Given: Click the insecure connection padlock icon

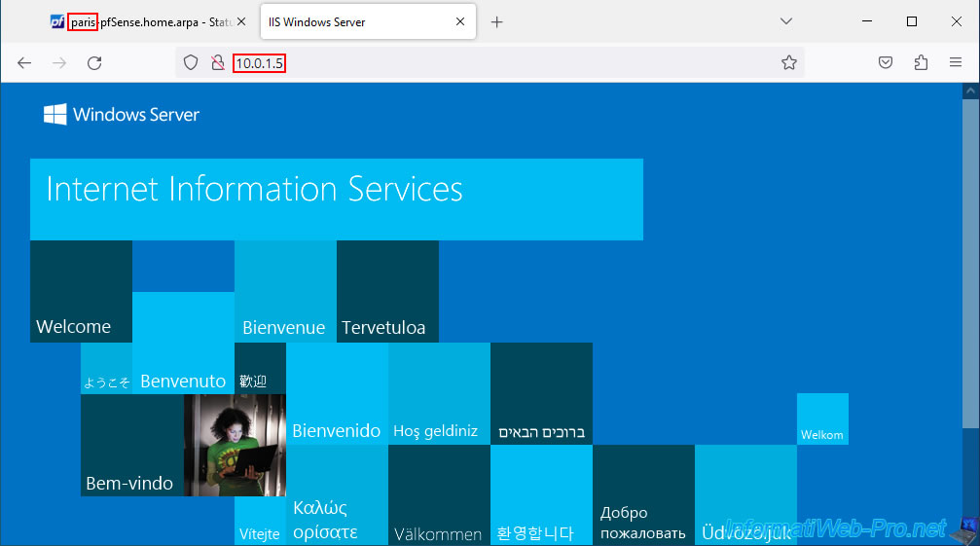Looking at the screenshot, I should (217, 62).
